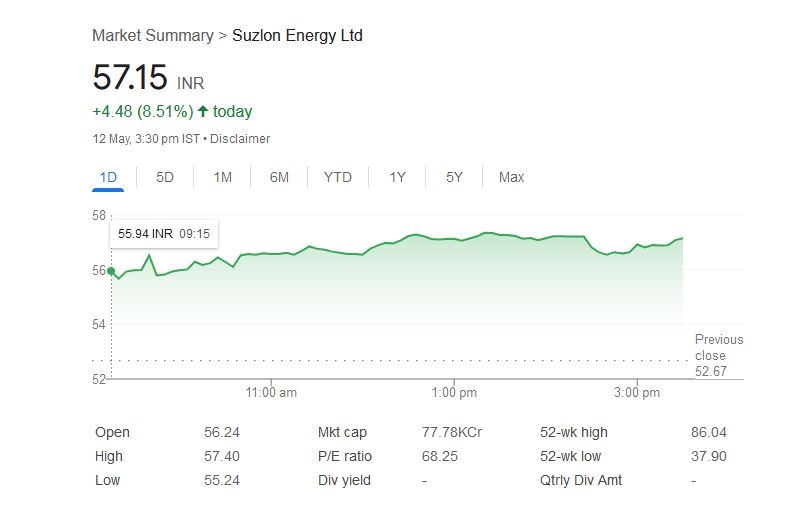Click the Div yield label
The image size is (792, 511).
[344, 480]
